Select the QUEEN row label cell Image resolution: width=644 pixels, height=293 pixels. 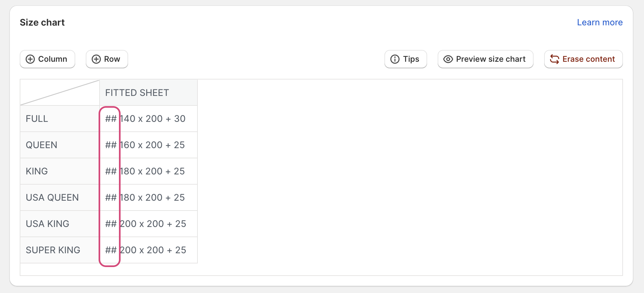(59, 145)
